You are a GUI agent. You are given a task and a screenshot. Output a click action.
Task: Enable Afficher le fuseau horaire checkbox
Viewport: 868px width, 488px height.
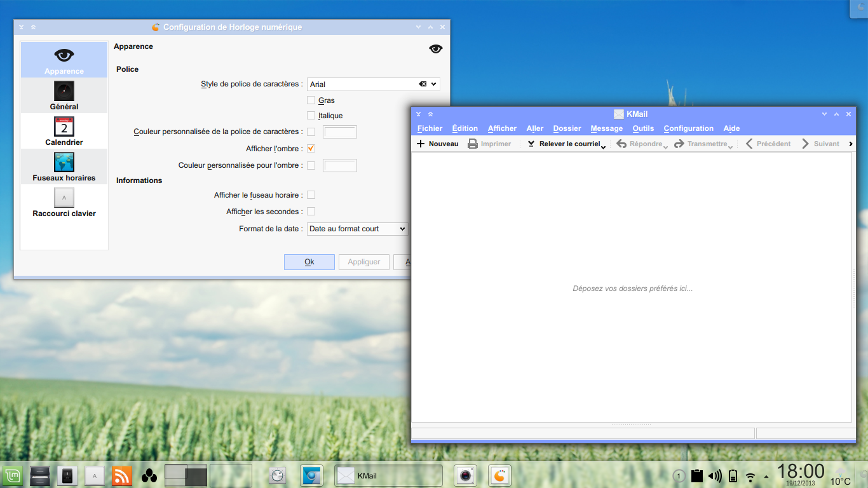click(311, 195)
